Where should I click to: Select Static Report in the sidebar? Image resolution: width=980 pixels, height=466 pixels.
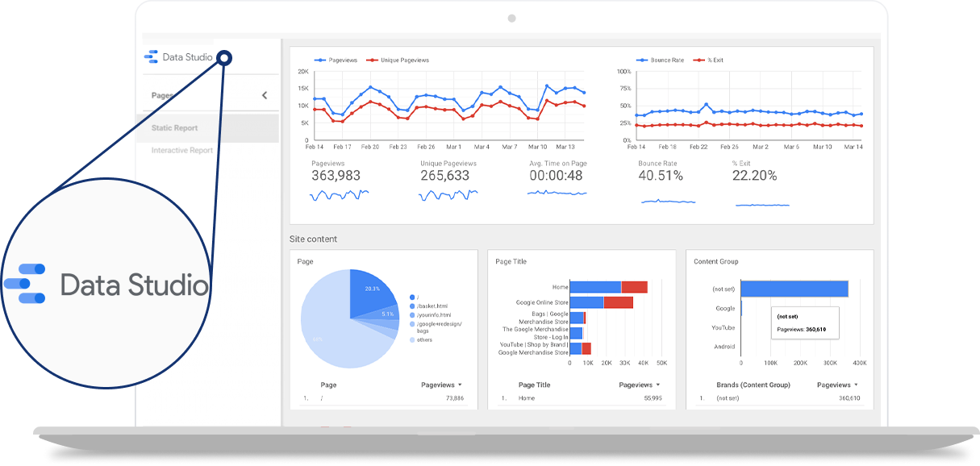click(174, 127)
